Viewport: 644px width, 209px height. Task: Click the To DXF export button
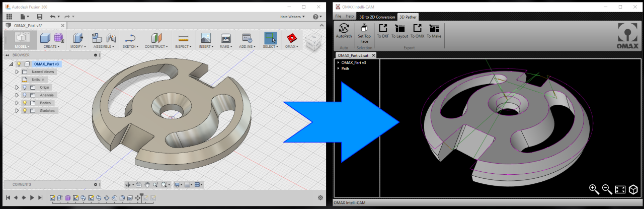pos(383,32)
